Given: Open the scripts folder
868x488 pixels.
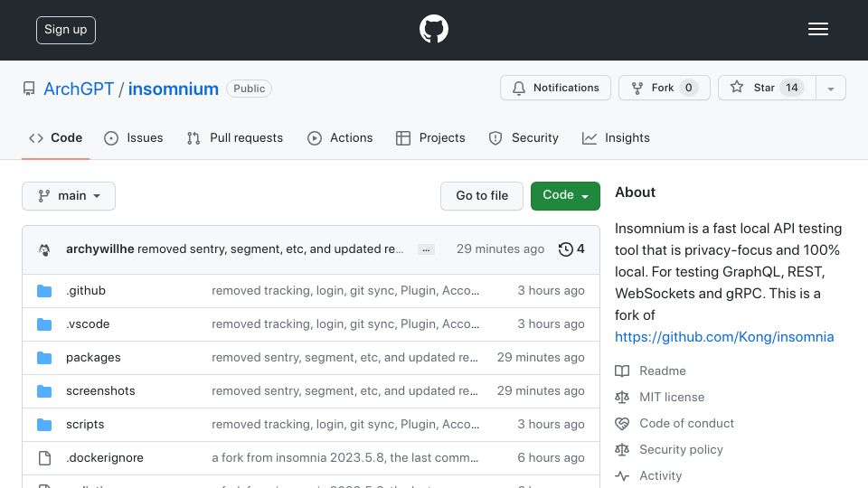Looking at the screenshot, I should pos(85,425).
